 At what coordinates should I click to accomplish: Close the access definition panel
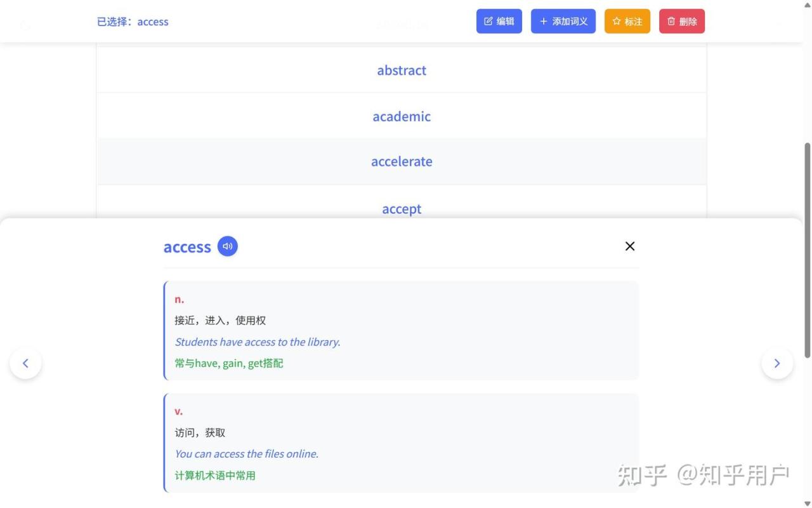tap(629, 246)
